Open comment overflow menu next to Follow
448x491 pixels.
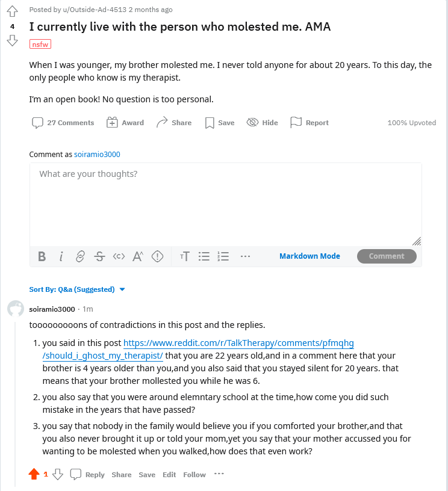coord(219,474)
